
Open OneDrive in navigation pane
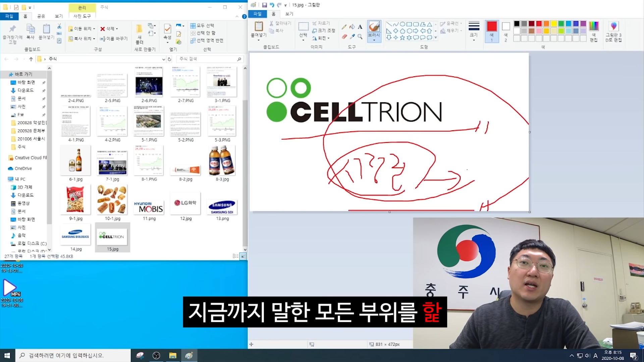pyautogui.click(x=23, y=169)
